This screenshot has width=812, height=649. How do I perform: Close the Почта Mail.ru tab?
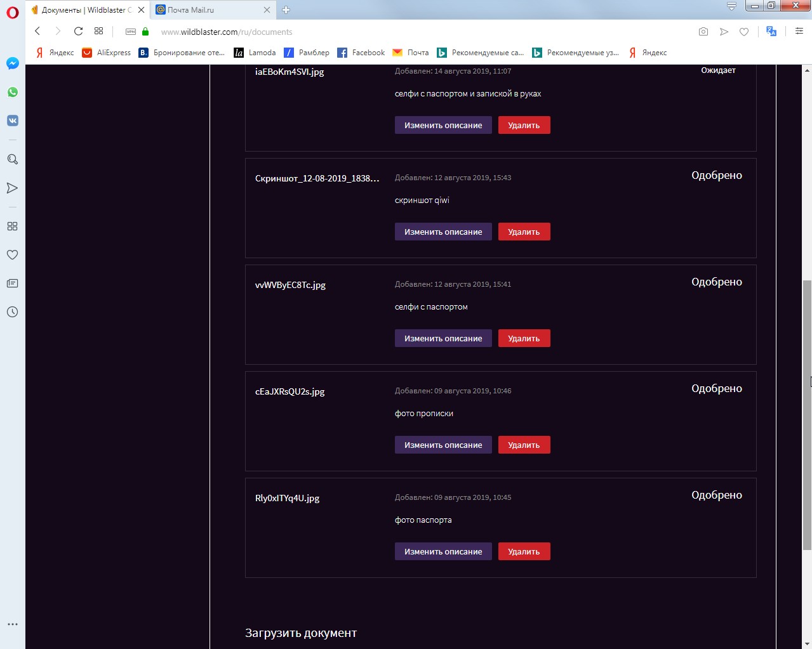tap(267, 10)
